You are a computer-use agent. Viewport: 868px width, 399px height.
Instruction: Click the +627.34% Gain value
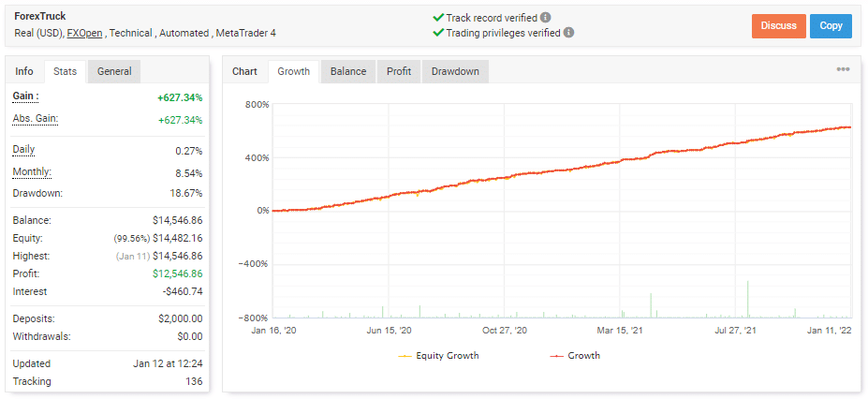pos(180,98)
